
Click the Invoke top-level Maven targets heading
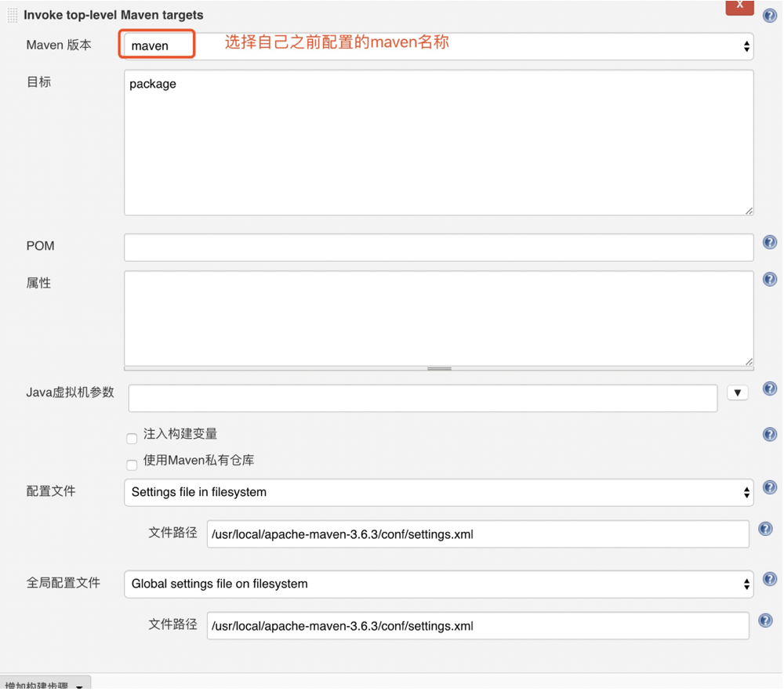click(114, 16)
